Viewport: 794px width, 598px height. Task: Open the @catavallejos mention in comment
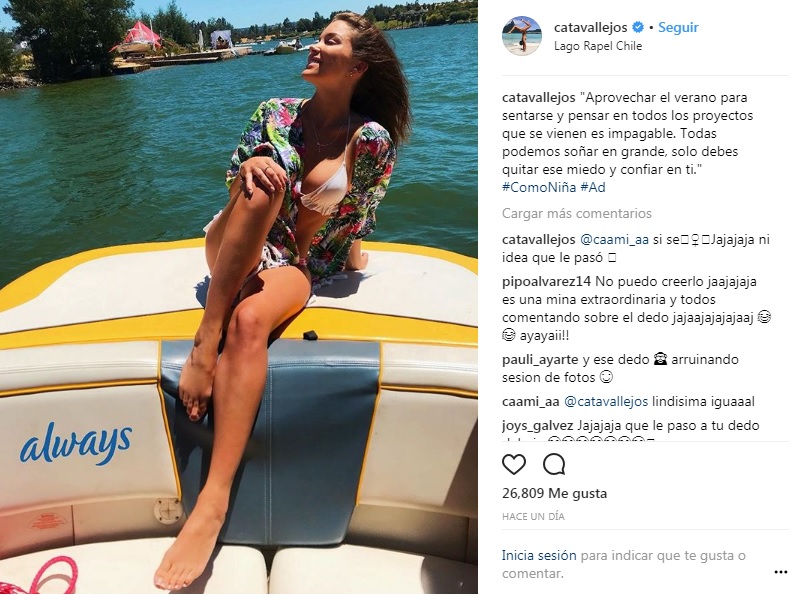(606, 402)
